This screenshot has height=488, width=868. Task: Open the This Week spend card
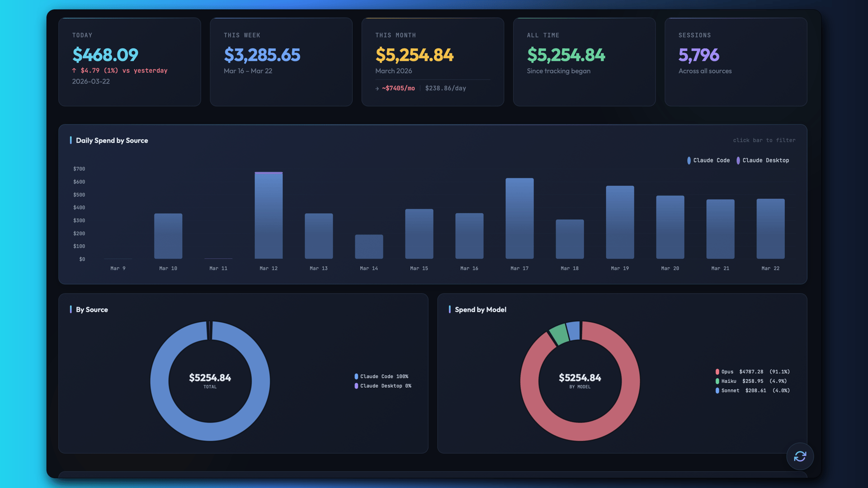[x=281, y=62]
